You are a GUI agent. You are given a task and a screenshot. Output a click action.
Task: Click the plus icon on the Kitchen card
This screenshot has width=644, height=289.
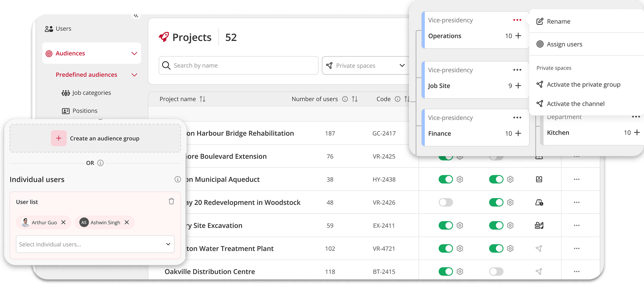637,133
